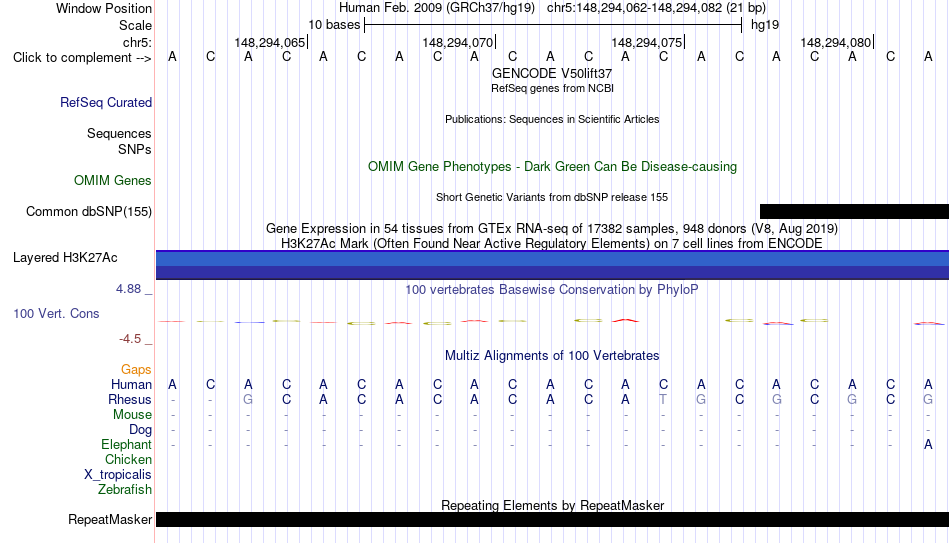
Task: Select the Dog alignment row label
Action: [x=141, y=430]
